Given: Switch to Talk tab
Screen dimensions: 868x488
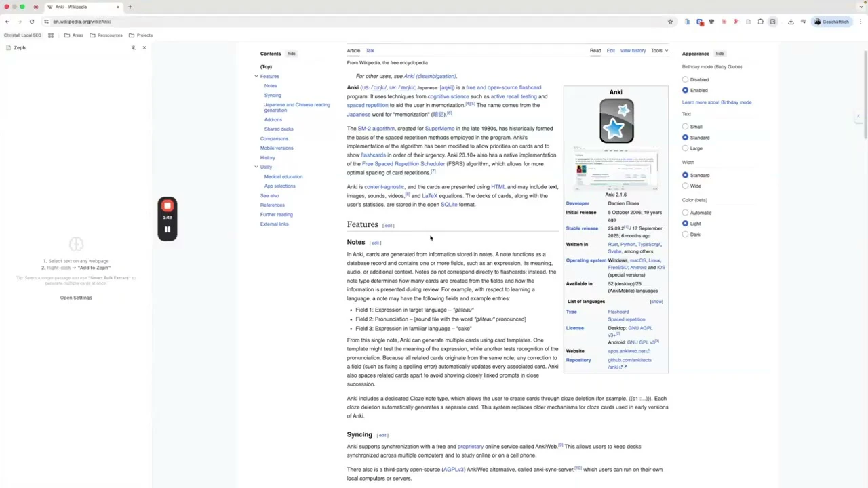Looking at the screenshot, I should [x=370, y=51].
